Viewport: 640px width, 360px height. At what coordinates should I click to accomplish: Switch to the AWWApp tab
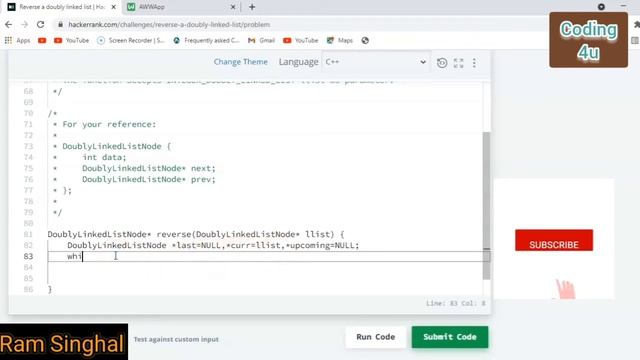pyautogui.click(x=181, y=7)
